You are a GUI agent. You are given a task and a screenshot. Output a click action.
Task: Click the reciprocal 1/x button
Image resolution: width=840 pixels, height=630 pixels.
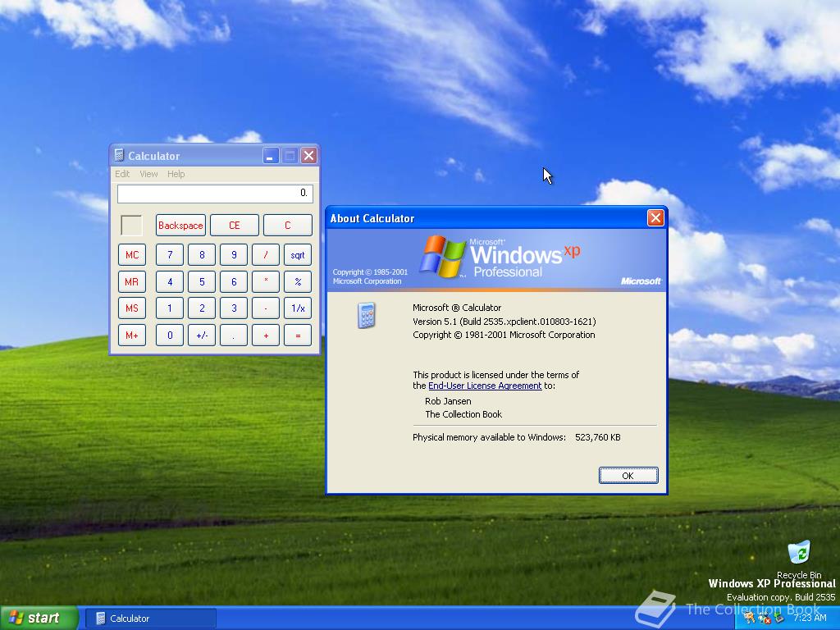[x=298, y=308]
